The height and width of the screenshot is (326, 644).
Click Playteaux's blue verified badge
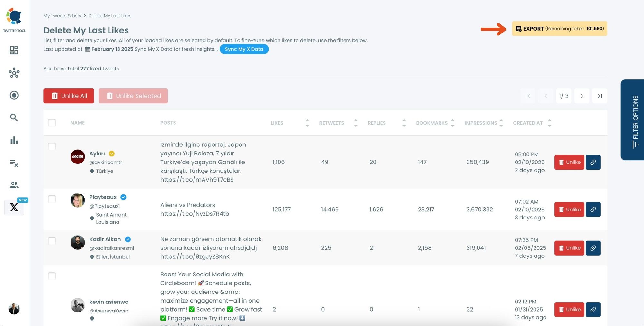123,197
